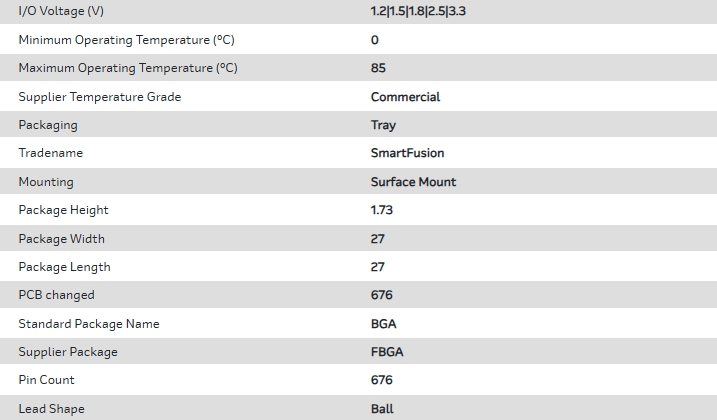Click the Package Height label
This screenshot has height=420, width=717.
click(x=63, y=210)
